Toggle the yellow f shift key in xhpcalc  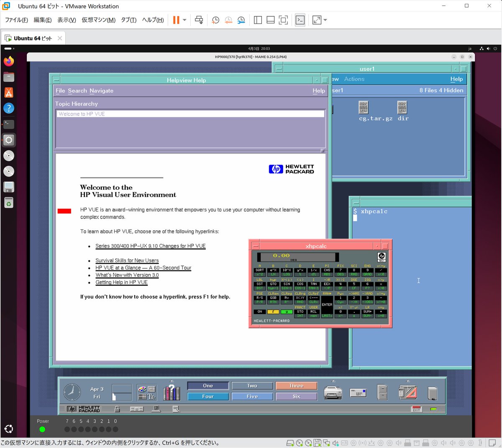273,312
